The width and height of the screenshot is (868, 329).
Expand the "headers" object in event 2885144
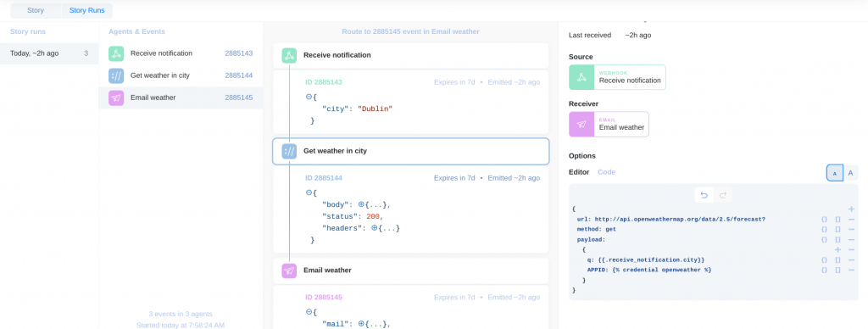click(x=374, y=227)
